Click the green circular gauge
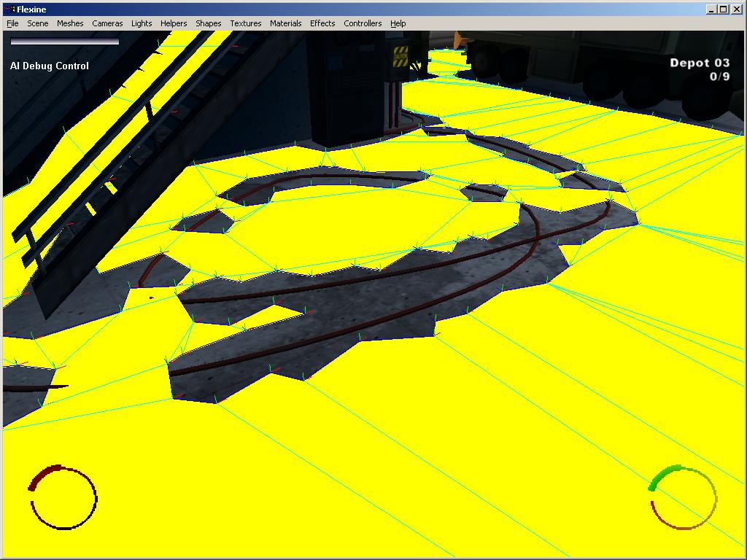Screen dimensions: 747x560 point(683,497)
